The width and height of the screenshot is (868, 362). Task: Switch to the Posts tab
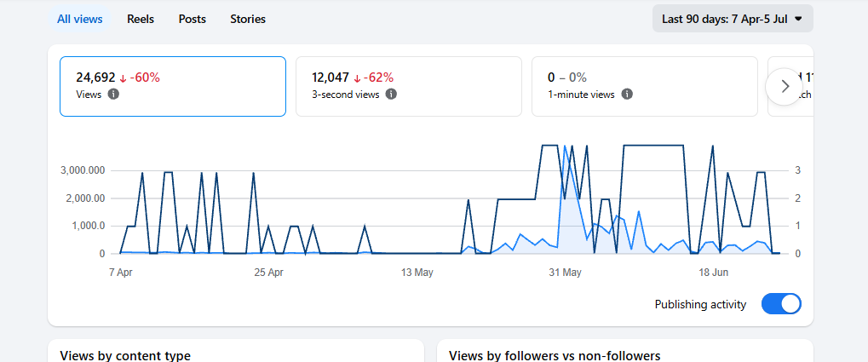point(193,20)
